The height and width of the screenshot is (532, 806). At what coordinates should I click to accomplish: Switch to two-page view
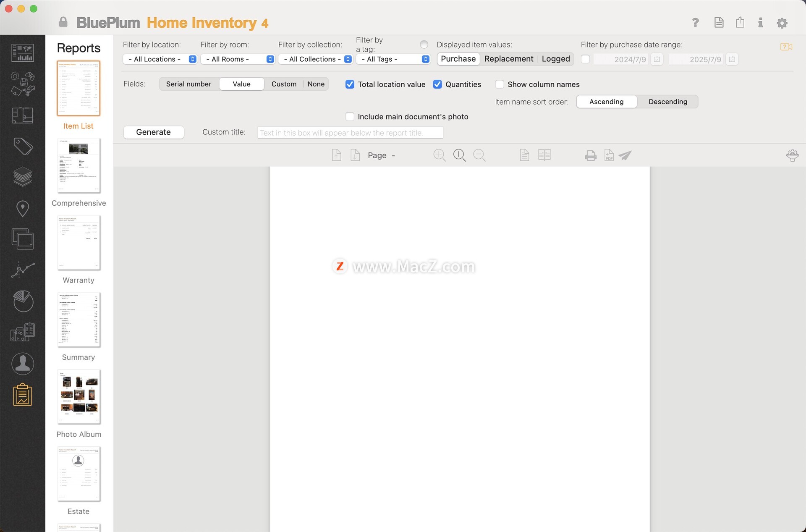tap(544, 155)
